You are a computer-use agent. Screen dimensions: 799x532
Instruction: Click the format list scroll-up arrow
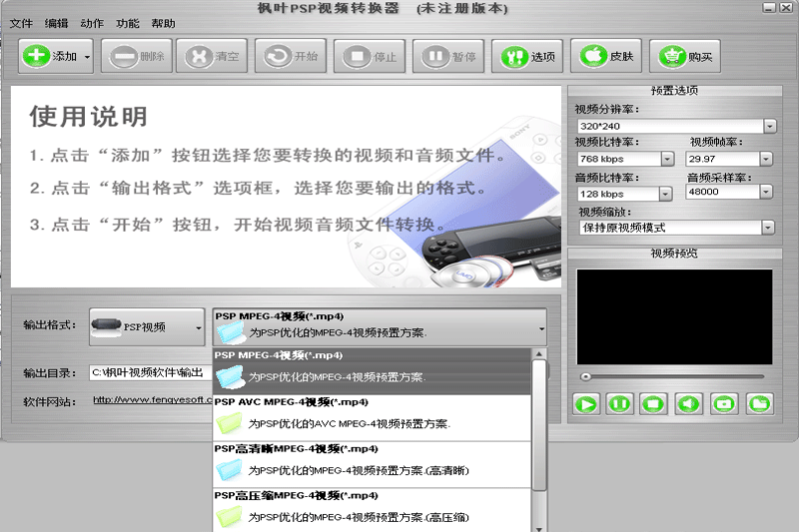coord(538,353)
